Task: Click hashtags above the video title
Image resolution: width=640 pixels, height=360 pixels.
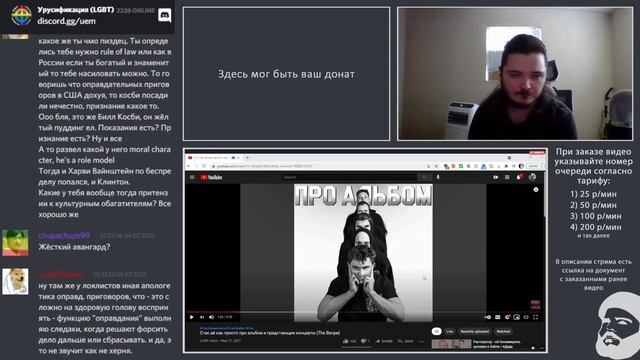Action: pyautogui.click(x=226, y=328)
